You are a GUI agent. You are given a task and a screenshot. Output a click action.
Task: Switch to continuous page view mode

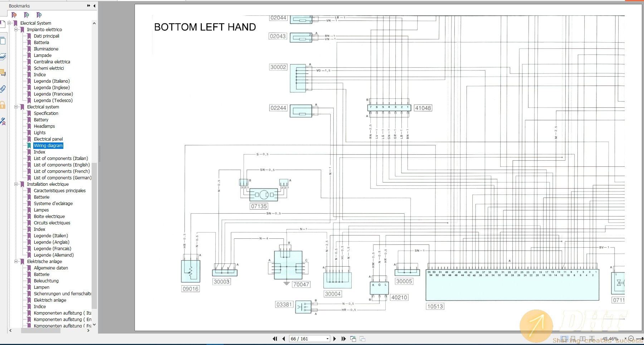pos(573,339)
